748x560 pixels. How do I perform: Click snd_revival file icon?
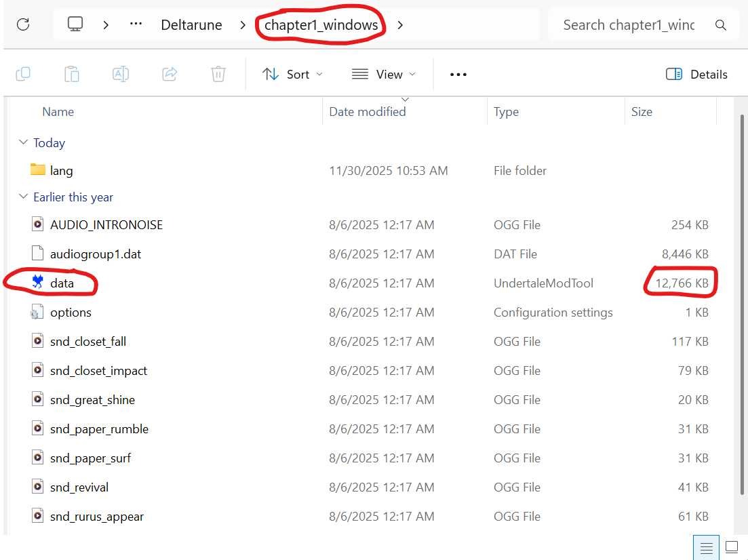38,486
